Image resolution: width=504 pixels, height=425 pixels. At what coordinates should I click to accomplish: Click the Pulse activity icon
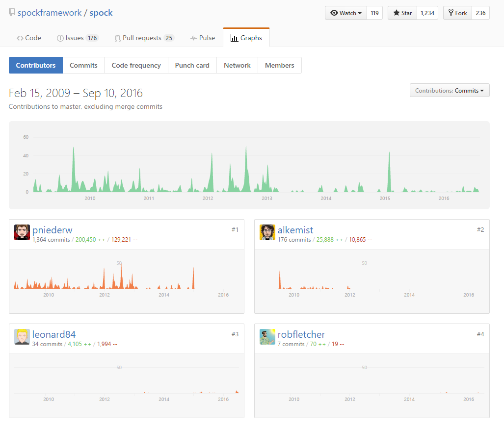(193, 38)
